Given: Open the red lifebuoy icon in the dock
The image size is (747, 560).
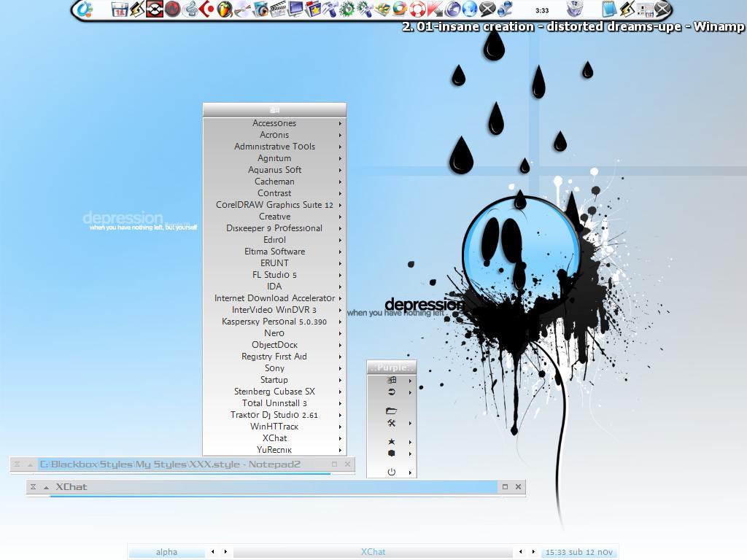Looking at the screenshot, I should click(x=417, y=9).
